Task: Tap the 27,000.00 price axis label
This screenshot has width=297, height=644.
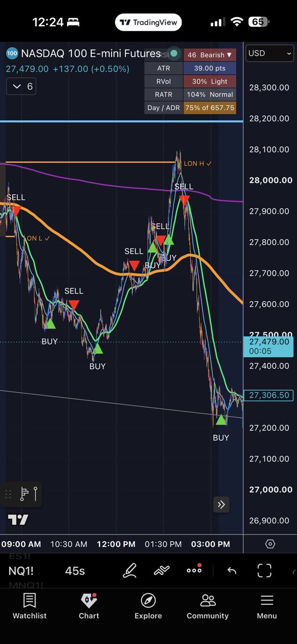Action: pos(271,490)
